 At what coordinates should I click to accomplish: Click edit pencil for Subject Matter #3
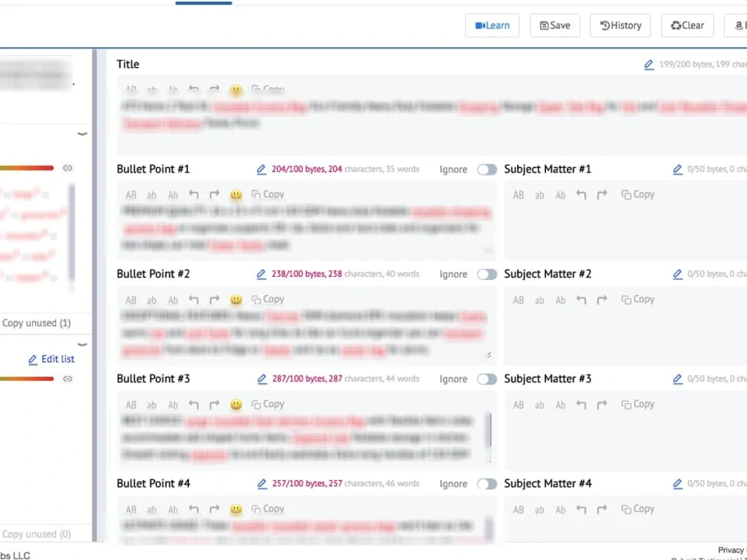coord(678,379)
